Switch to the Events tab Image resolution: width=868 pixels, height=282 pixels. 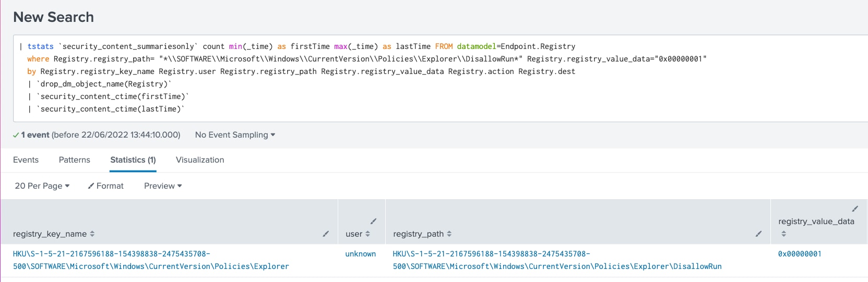[x=26, y=160]
